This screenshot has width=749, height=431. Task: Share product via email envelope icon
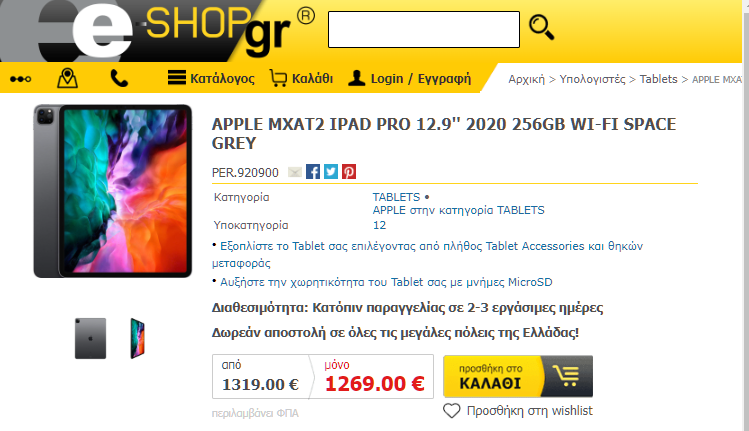coord(295,172)
